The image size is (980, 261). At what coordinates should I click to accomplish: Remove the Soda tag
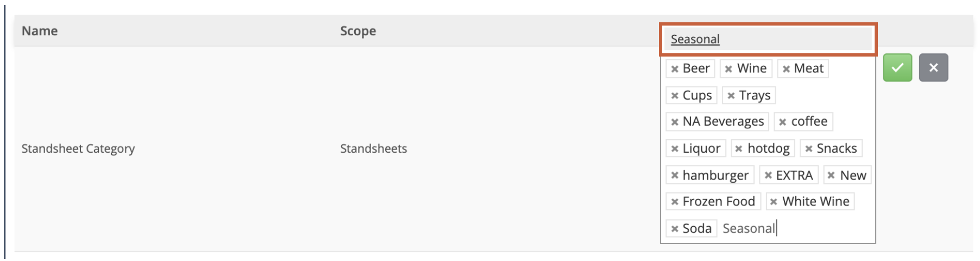[675, 228]
